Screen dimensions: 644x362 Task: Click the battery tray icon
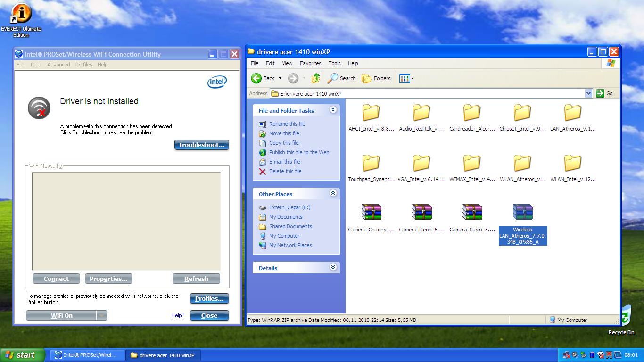coord(592,355)
